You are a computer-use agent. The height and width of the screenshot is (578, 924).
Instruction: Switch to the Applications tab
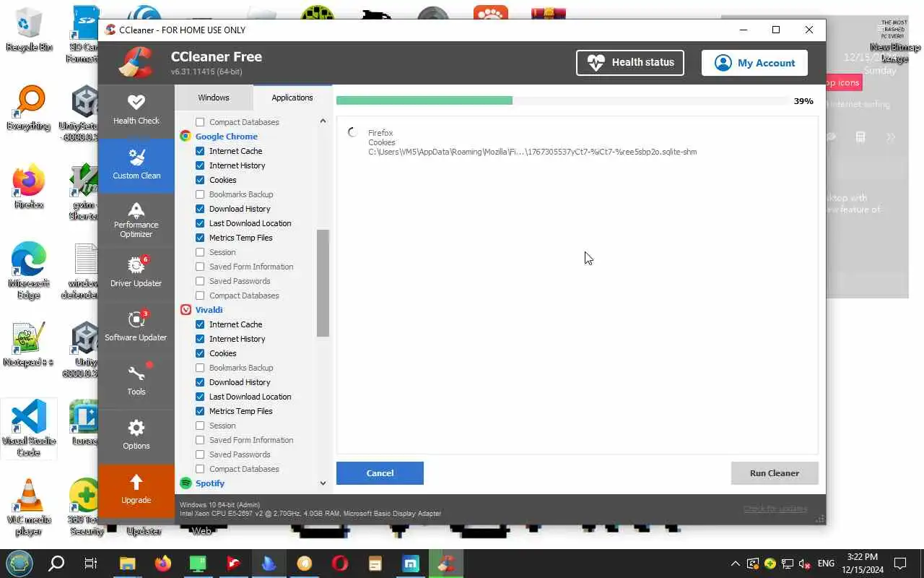tap(292, 98)
